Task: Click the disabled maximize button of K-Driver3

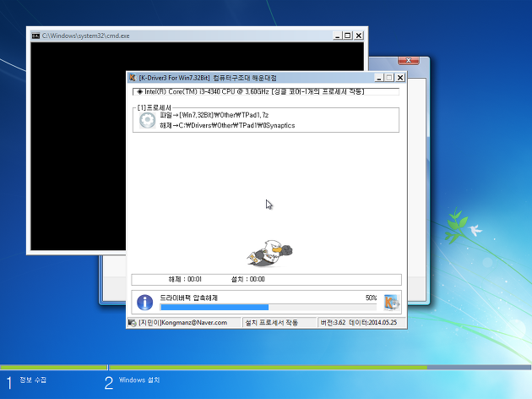Action: click(x=389, y=78)
